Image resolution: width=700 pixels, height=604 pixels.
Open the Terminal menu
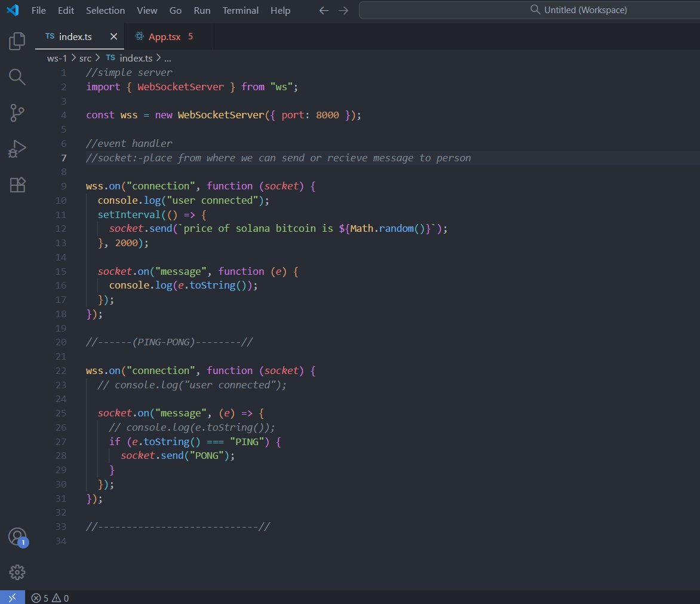pos(240,10)
